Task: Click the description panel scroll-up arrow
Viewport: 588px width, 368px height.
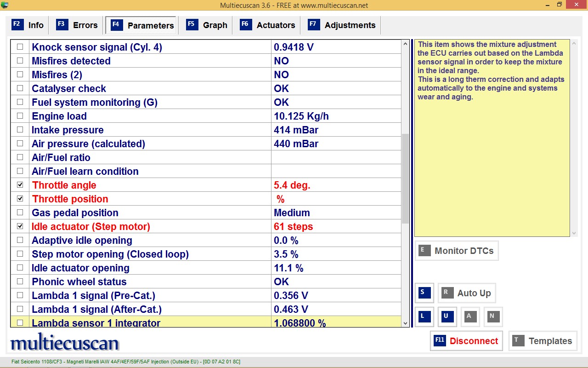Action: [x=573, y=44]
